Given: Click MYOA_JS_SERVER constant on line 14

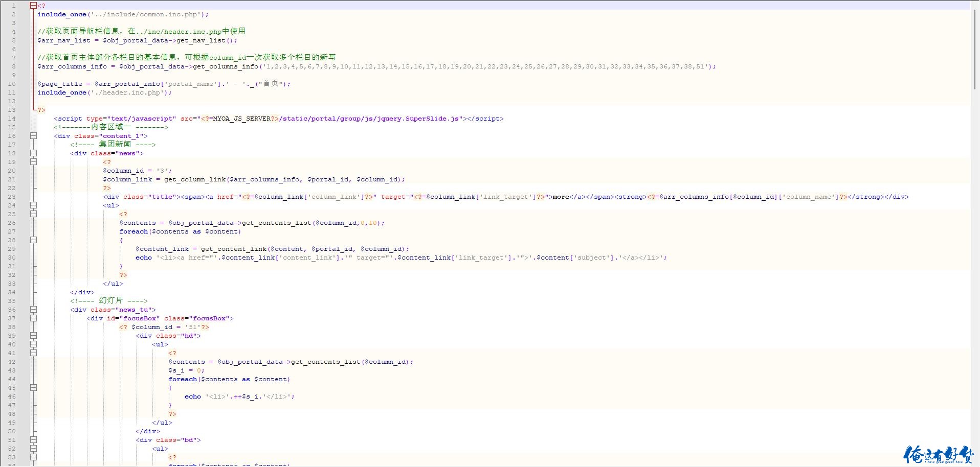Looking at the screenshot, I should click(x=242, y=119).
